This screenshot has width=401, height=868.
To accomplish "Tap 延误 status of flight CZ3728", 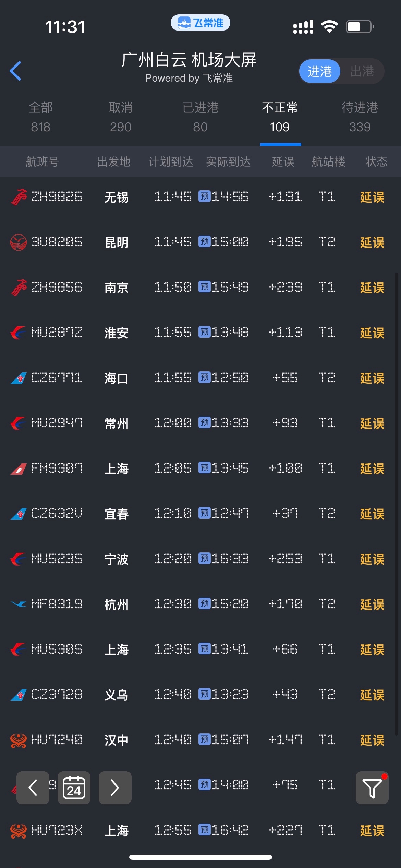I will coord(372,695).
